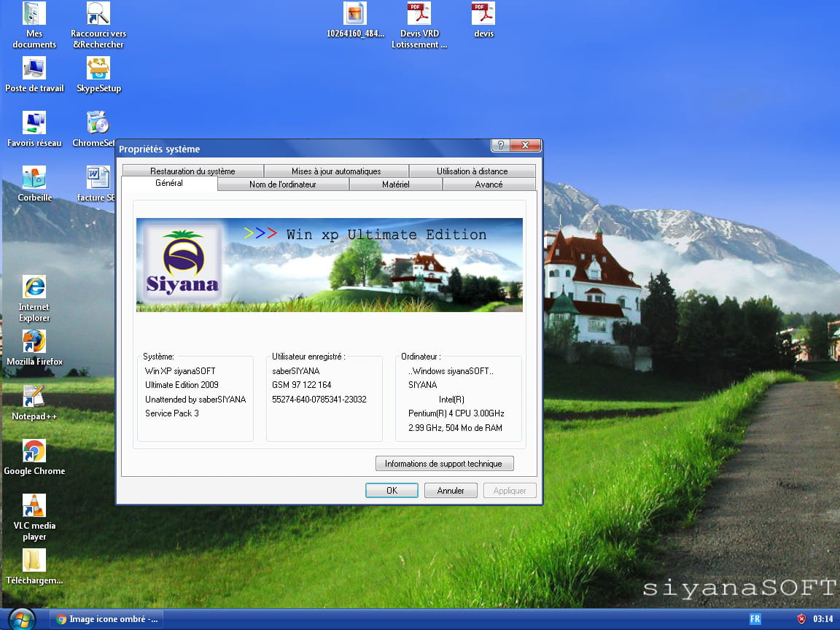Click the text 'GSM 97 122 164'
This screenshot has width=840, height=630.
pos(302,385)
